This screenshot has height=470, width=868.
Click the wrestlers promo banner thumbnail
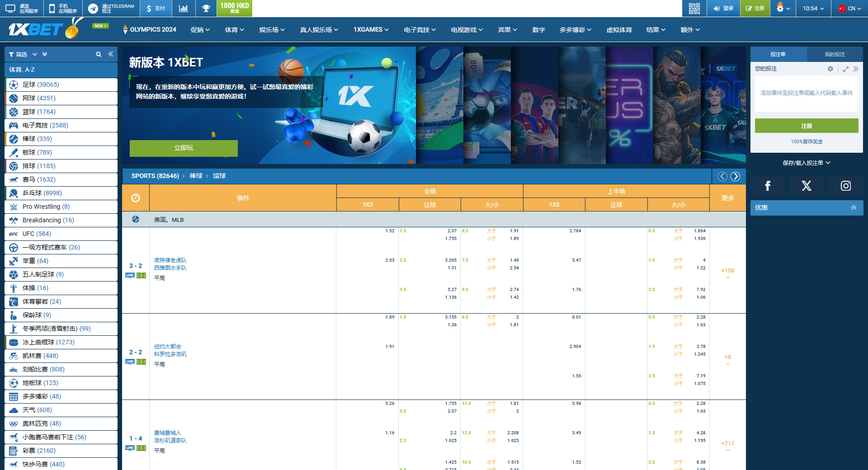click(677, 105)
